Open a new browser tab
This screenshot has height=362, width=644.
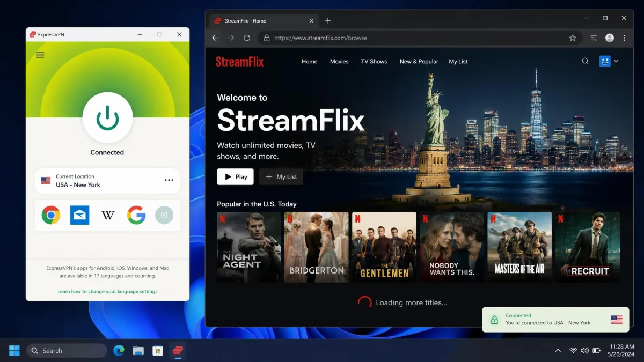click(x=328, y=21)
